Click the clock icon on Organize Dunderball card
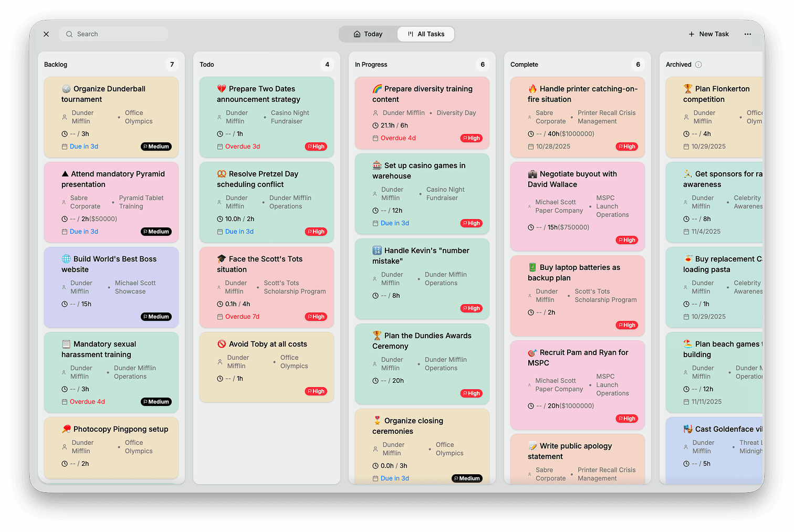This screenshot has height=532, width=794. tap(64, 134)
